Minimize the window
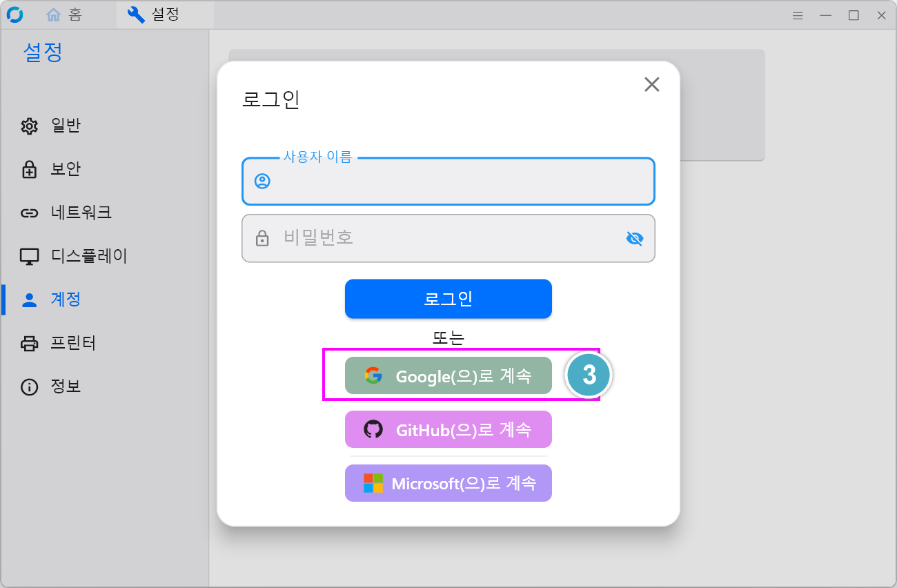The height and width of the screenshot is (588, 897). point(825,15)
